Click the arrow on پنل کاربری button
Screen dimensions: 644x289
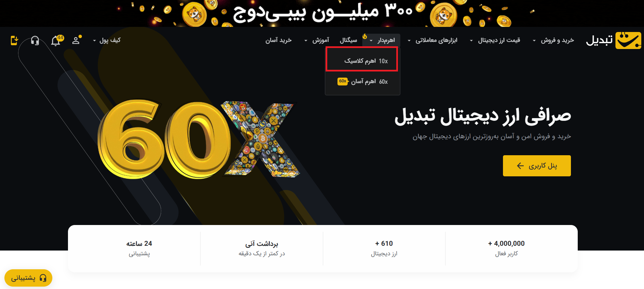point(520,166)
